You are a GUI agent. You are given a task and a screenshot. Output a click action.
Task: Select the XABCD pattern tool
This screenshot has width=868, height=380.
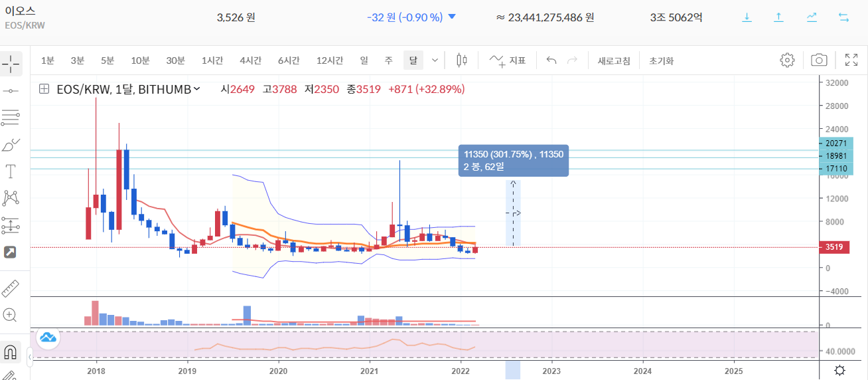click(11, 198)
